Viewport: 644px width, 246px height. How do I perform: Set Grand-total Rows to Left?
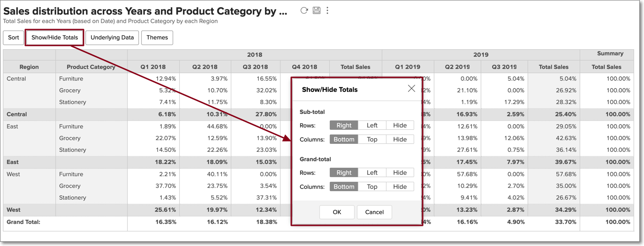point(372,172)
